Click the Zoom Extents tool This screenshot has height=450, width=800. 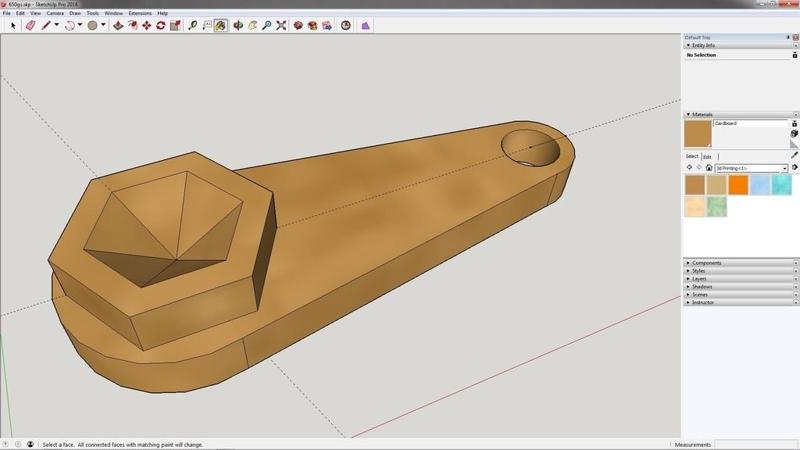pos(281,25)
